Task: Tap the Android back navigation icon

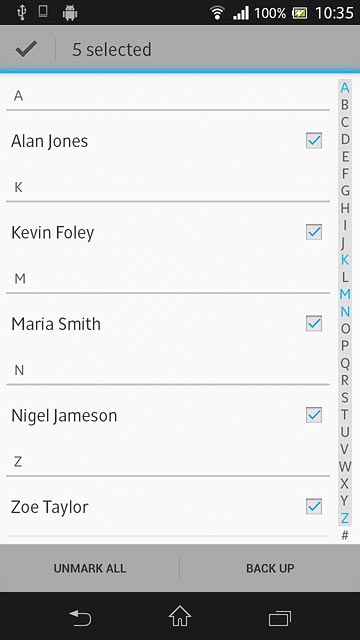Action: (x=80, y=617)
